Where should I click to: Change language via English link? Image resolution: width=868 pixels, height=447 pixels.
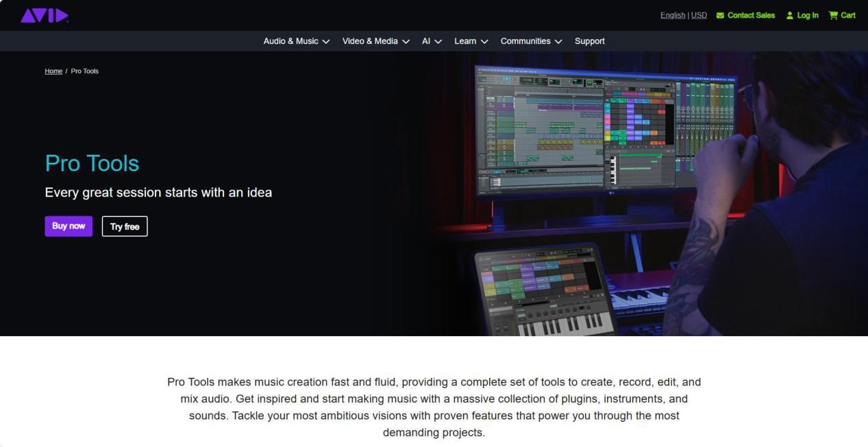(x=673, y=15)
